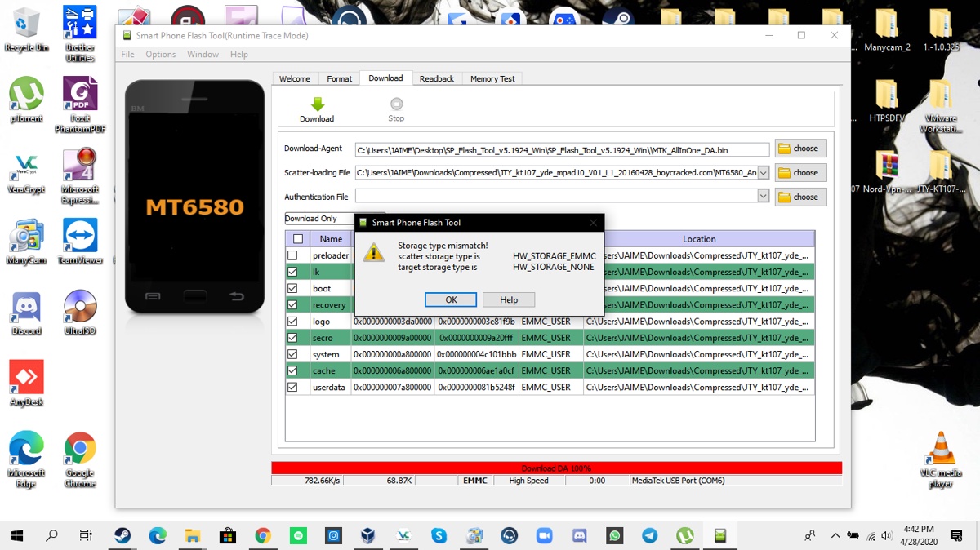Screen dimensions: 980x550
Task: Open the Options menu
Action: [x=161, y=55]
